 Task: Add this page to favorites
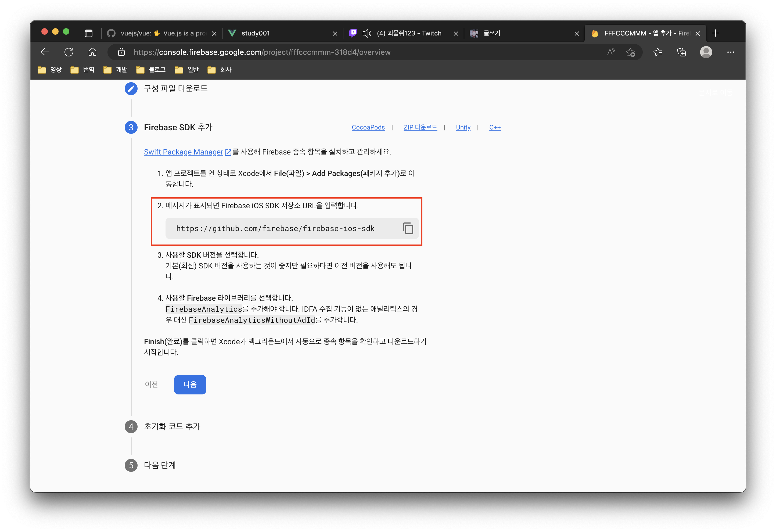[630, 52]
